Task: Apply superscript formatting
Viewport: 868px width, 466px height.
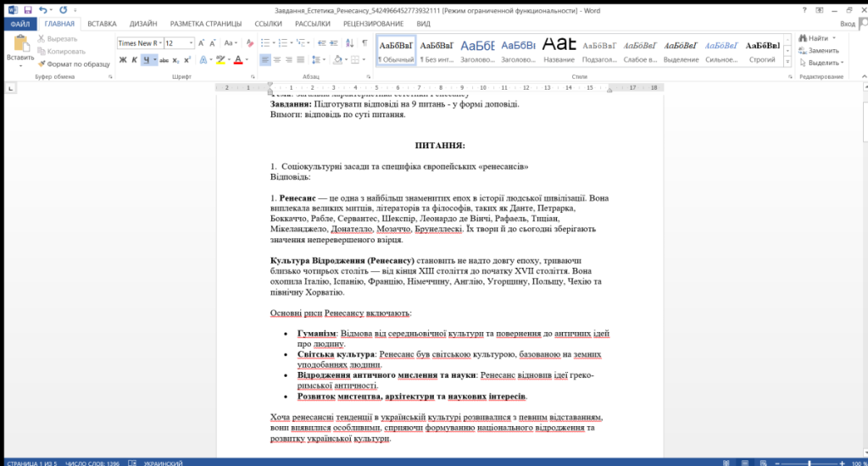Action: pos(188,59)
